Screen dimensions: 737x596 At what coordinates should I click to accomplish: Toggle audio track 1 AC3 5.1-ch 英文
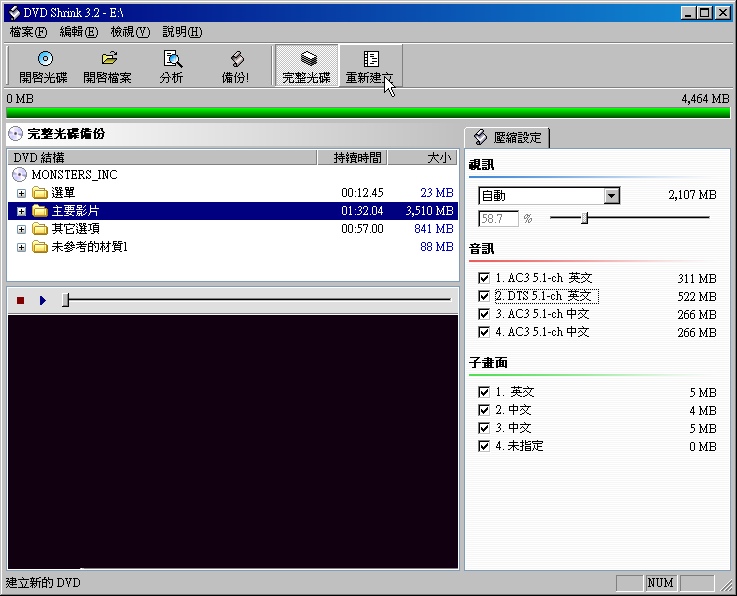tap(484, 278)
